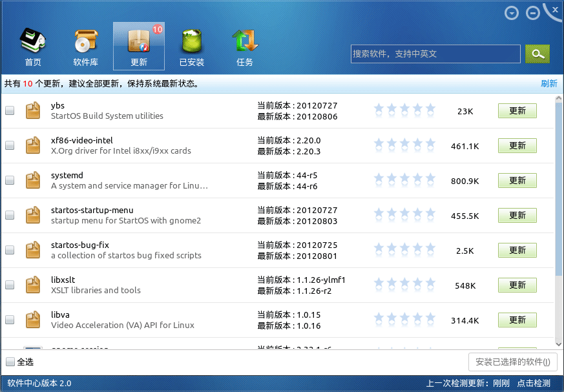Enable the 全选 select all checkbox
The image size is (564, 392).
pyautogui.click(x=10, y=362)
